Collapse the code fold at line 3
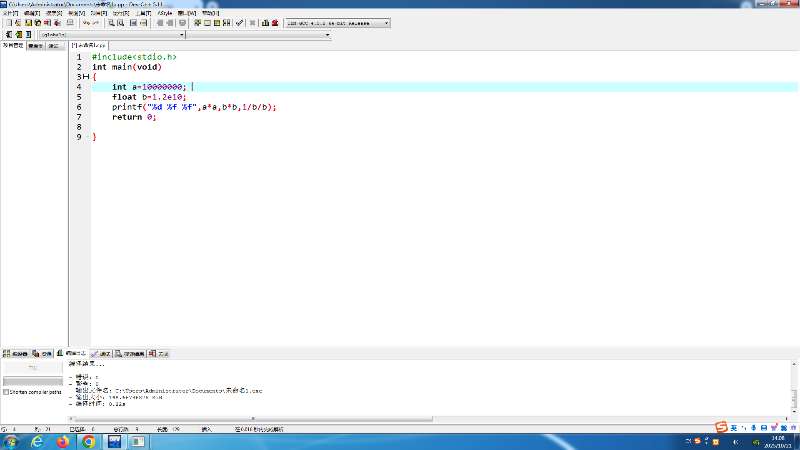This screenshot has height=450, width=800. pyautogui.click(x=86, y=77)
